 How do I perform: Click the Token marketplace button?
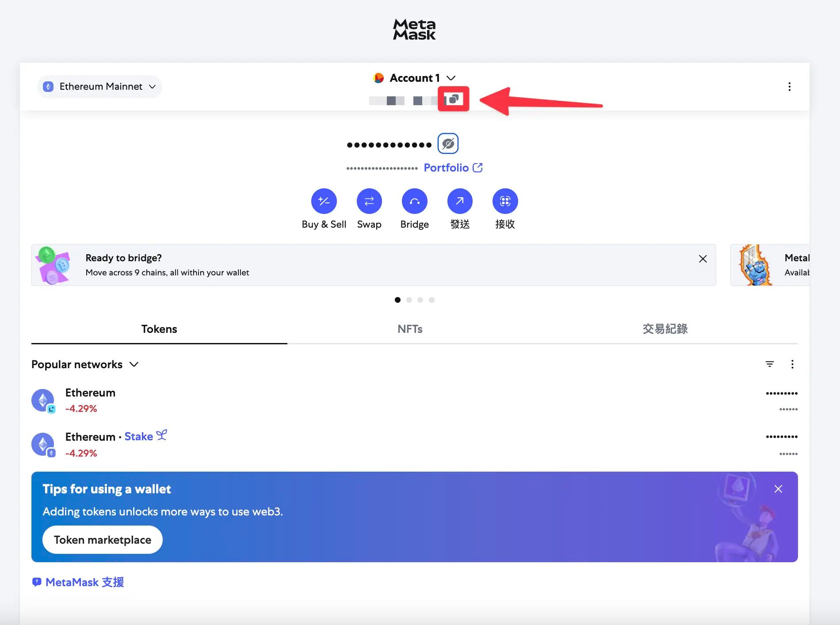tap(102, 540)
